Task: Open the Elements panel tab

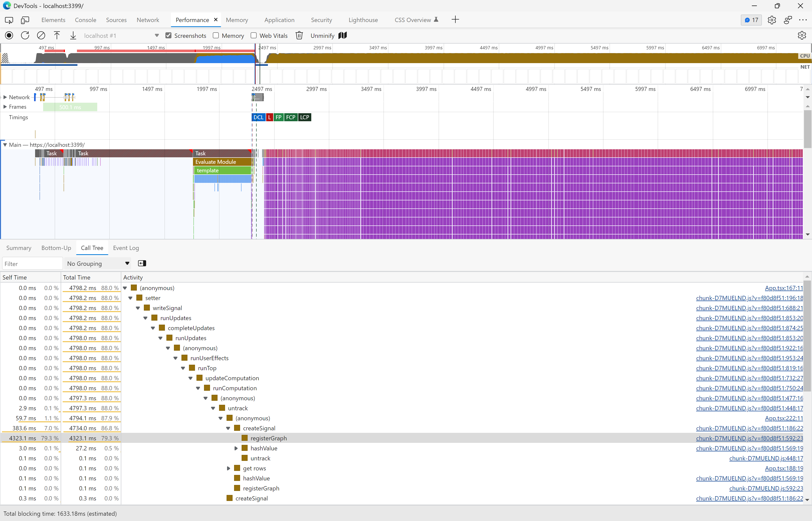Action: point(53,20)
